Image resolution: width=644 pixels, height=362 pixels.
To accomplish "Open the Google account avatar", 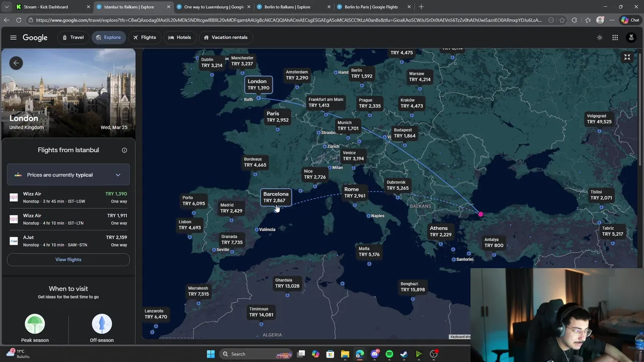I will (631, 37).
